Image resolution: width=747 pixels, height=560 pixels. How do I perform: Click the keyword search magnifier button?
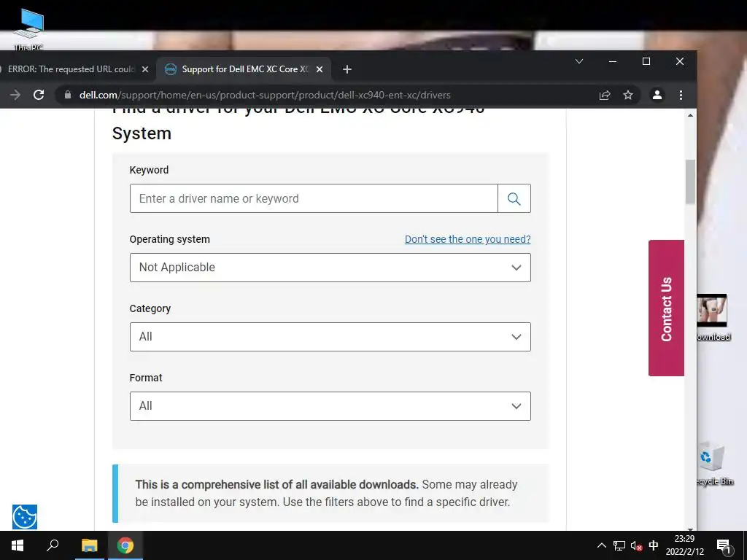[514, 198]
